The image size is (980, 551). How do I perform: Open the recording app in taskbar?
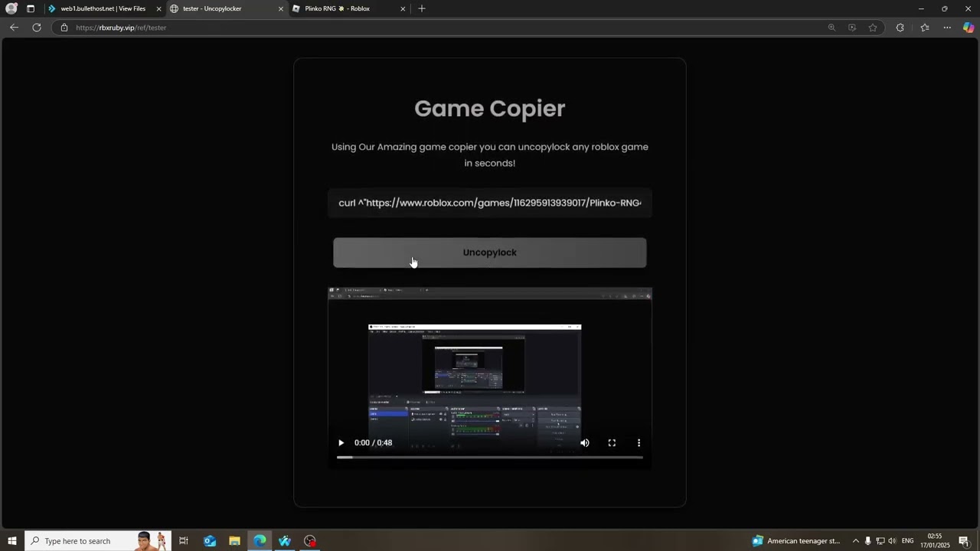click(x=310, y=541)
